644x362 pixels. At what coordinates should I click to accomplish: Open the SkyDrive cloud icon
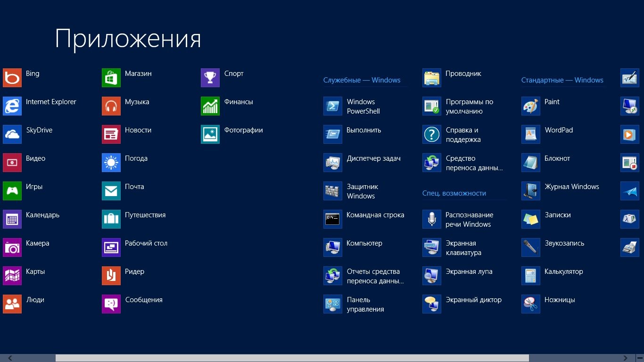coord(12,134)
